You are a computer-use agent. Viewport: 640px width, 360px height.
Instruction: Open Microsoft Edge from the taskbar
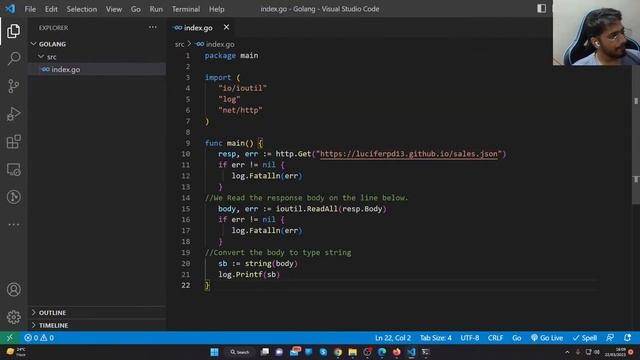[x=382, y=352]
